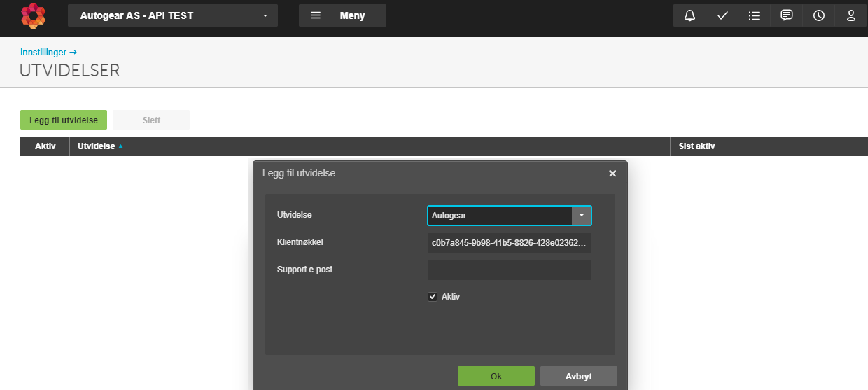Go back via Innstillinger breadcrumb link
868x390 pixels.
coord(48,52)
